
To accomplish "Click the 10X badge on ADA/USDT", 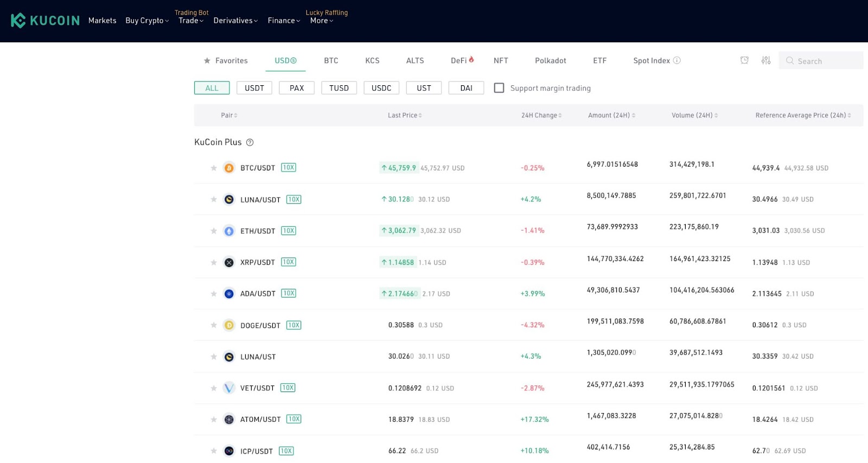I will coord(289,293).
